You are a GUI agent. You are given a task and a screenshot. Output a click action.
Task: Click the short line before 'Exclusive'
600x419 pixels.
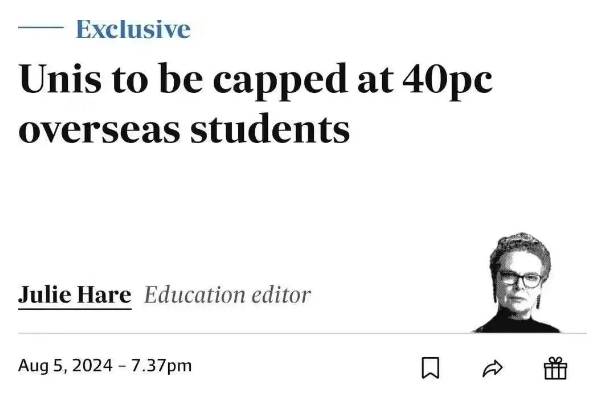pyautogui.click(x=41, y=30)
